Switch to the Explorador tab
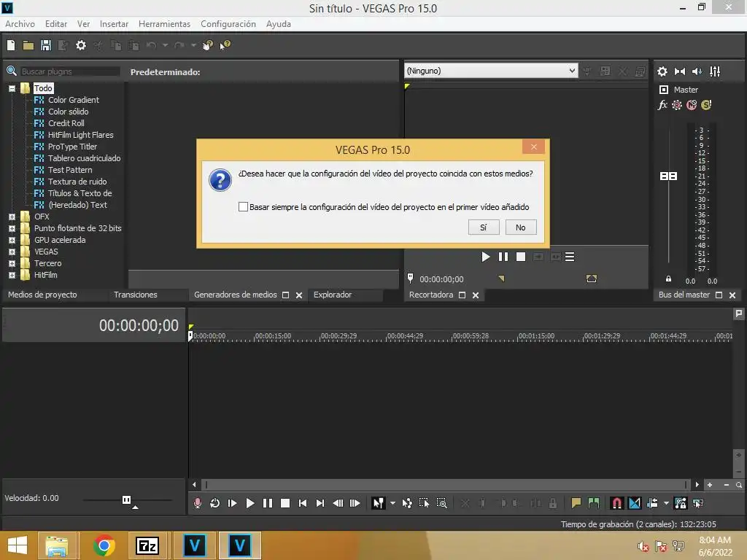747x560 pixels. (333, 295)
